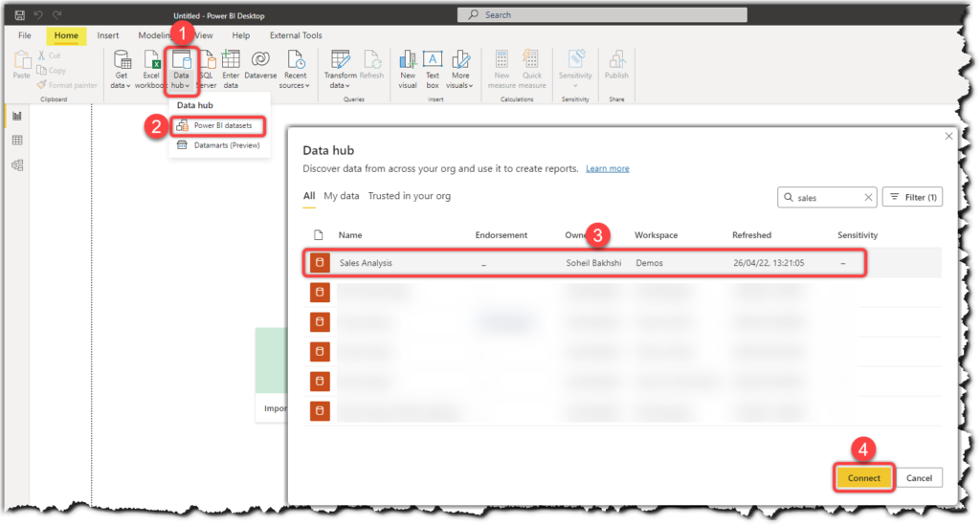Click the Connect button
This screenshot has width=980, height=525.
coord(864,478)
